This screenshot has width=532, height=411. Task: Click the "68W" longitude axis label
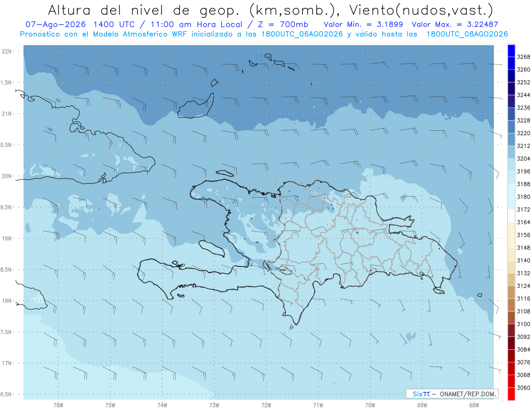tap(474, 405)
